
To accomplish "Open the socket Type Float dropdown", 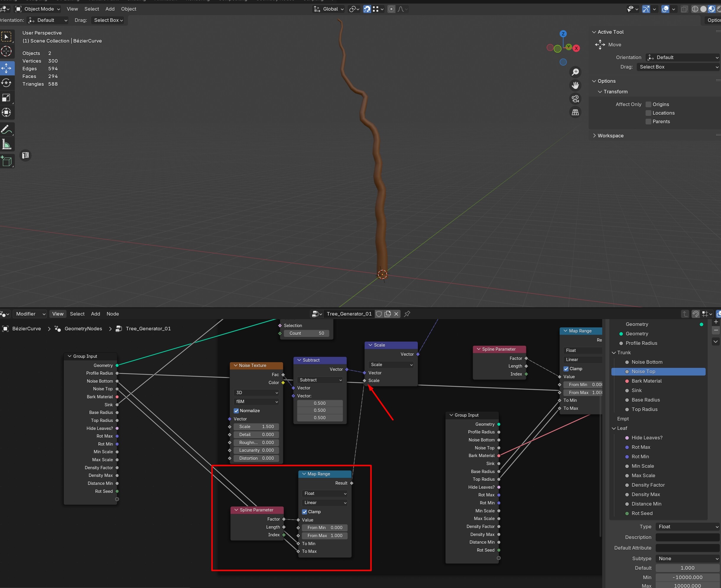I will point(688,527).
